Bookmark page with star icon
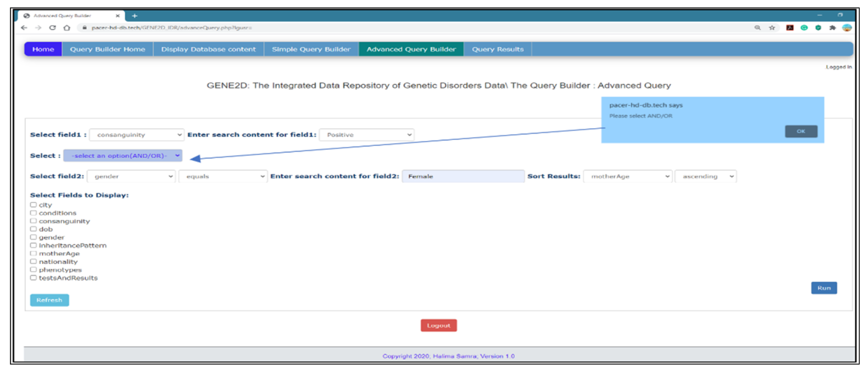This screenshot has width=868, height=372. [772, 28]
